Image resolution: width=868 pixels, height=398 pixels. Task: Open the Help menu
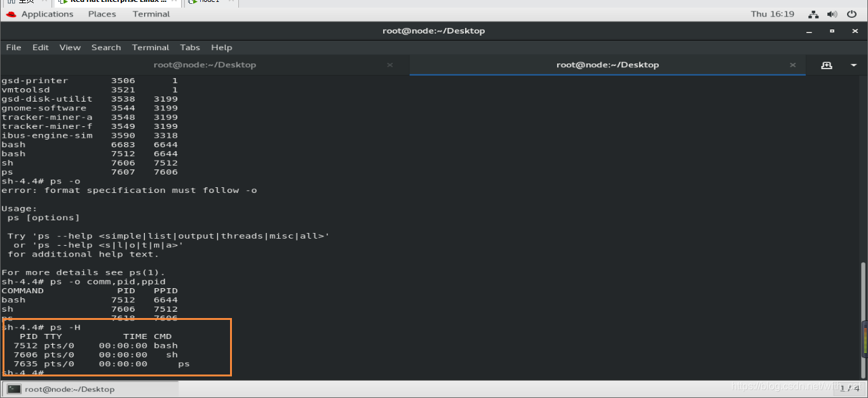tap(222, 48)
